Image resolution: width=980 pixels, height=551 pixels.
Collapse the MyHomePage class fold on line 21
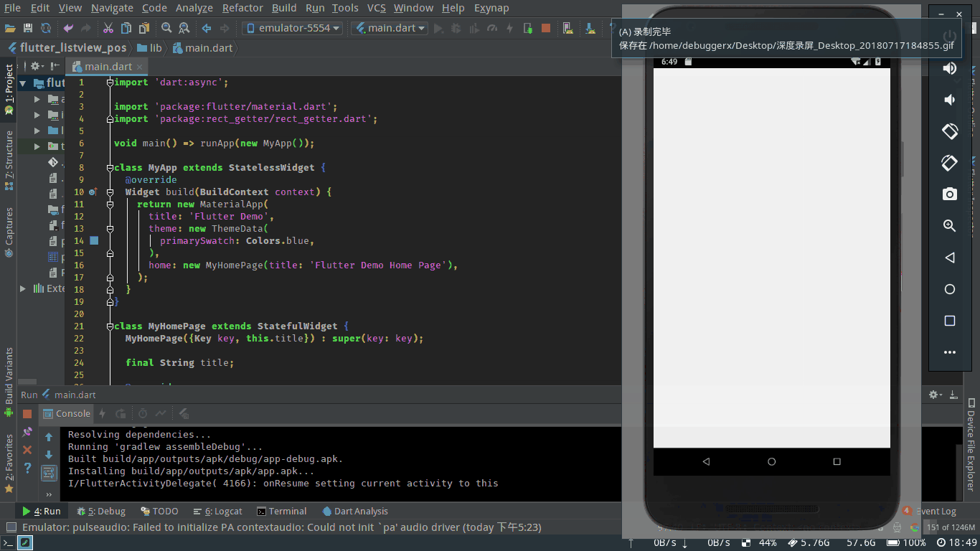[x=110, y=326]
